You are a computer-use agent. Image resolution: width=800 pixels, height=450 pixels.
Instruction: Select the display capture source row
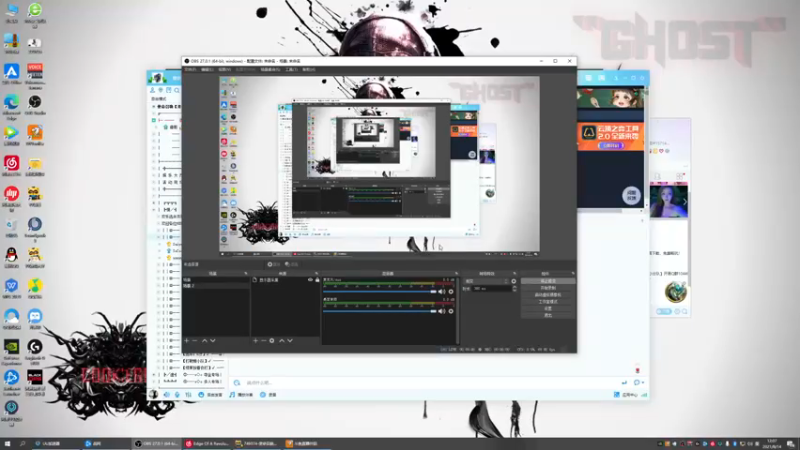(x=286, y=280)
